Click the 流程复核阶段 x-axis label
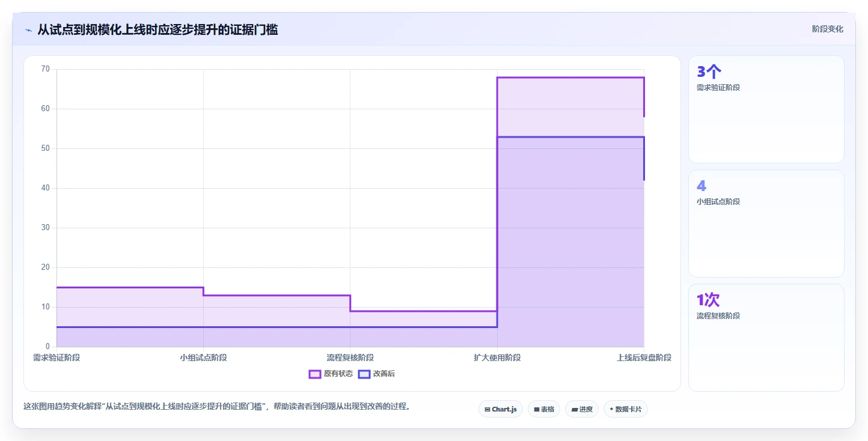868x441 pixels. (350, 357)
